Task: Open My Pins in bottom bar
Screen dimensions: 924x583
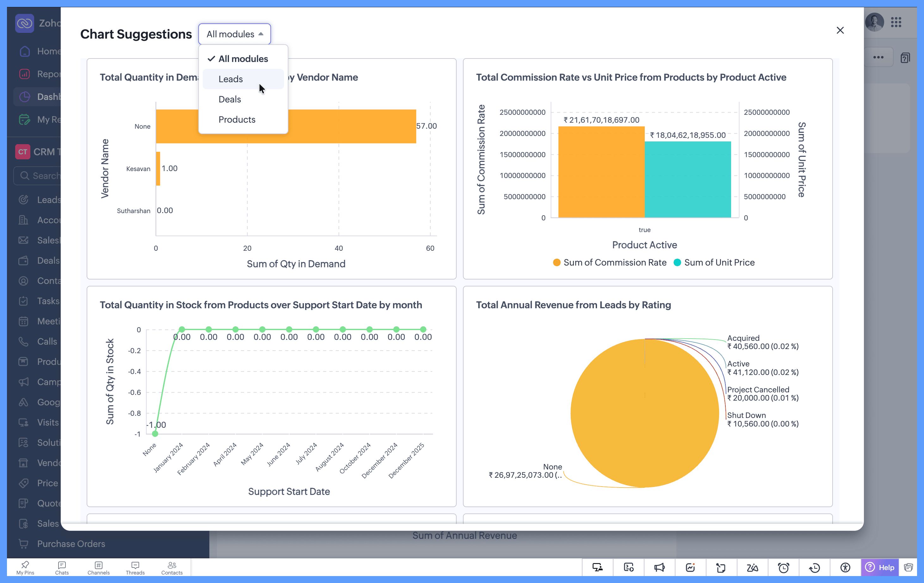Action: click(25, 568)
